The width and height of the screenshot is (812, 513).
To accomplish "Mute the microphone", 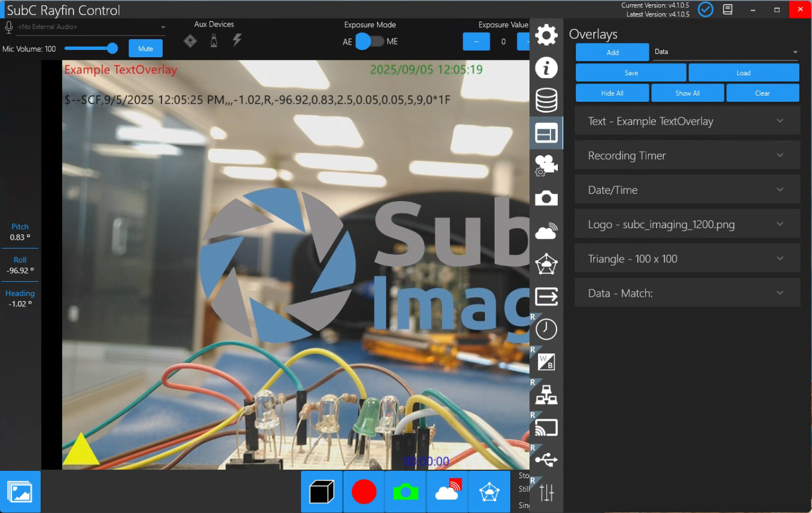I will [145, 49].
